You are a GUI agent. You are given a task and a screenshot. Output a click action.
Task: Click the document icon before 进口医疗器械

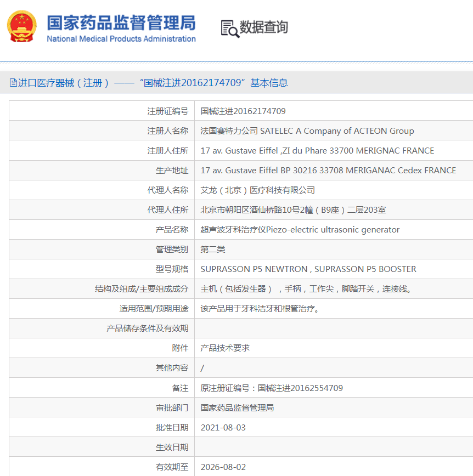13,83
